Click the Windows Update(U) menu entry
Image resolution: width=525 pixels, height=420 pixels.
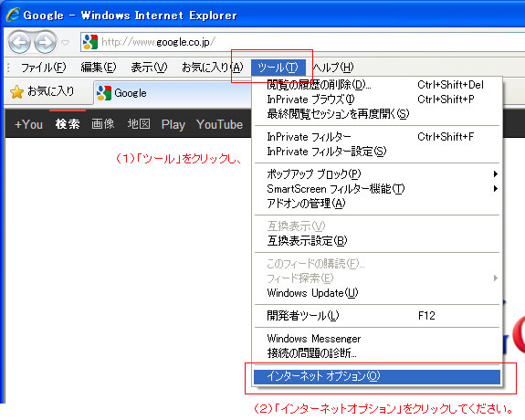[377, 293]
